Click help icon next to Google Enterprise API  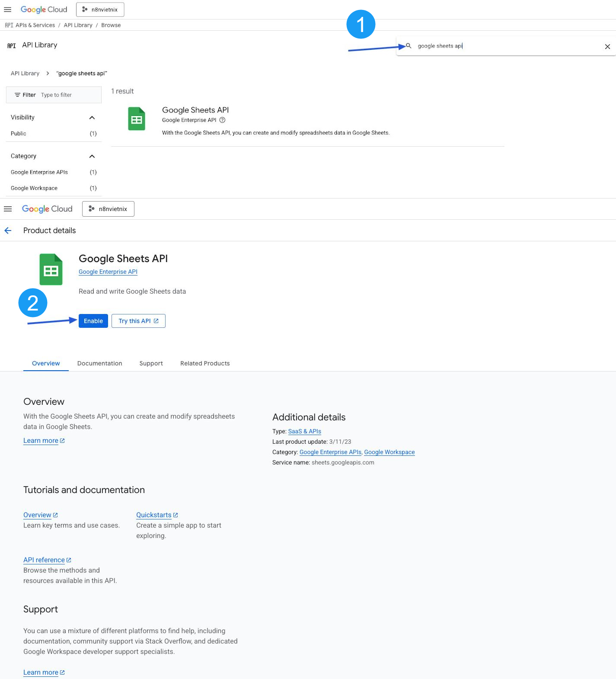coord(222,120)
